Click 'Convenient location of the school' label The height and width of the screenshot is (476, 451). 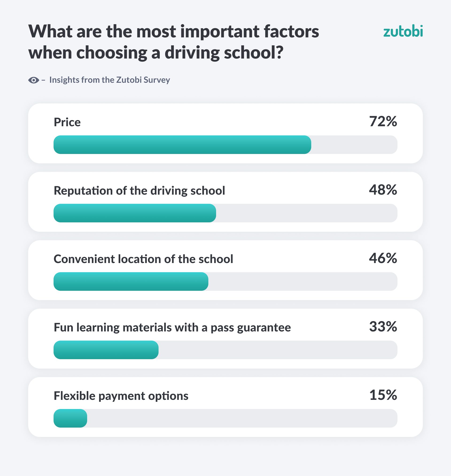click(143, 259)
